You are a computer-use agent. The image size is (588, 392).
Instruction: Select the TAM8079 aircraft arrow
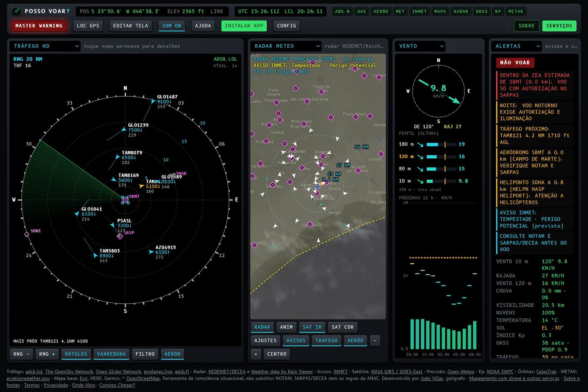(x=118, y=157)
